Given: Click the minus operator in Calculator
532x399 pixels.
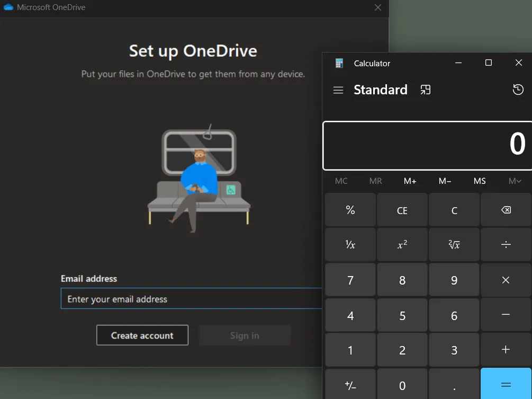Looking at the screenshot, I should 506,315.
